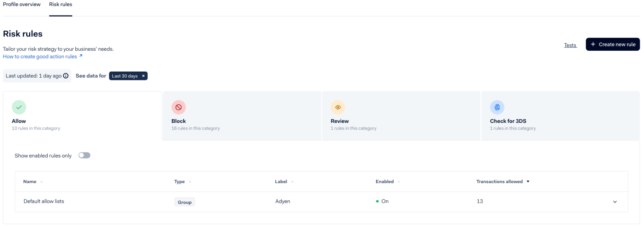Click the transactions allowed value 13
644x226 pixels.
(480, 201)
